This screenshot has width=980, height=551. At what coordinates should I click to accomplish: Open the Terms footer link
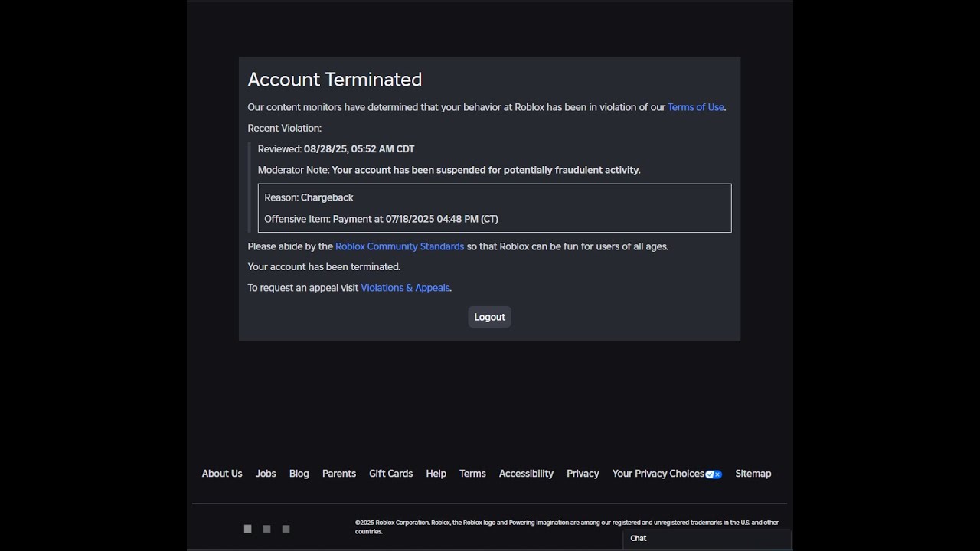click(472, 474)
